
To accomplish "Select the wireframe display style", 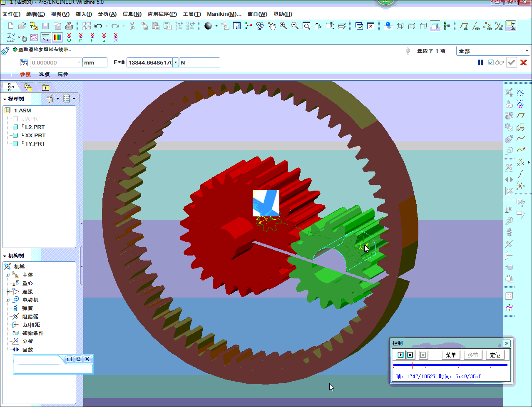I will click(400, 26).
